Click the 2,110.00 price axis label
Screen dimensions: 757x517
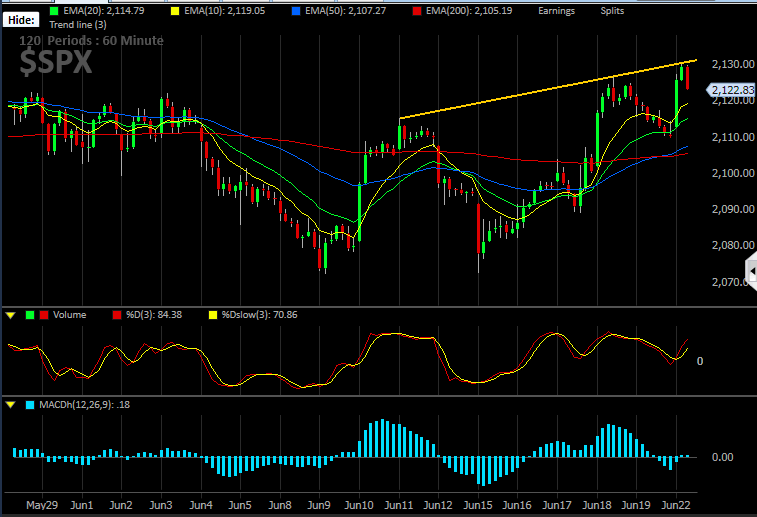coord(733,137)
